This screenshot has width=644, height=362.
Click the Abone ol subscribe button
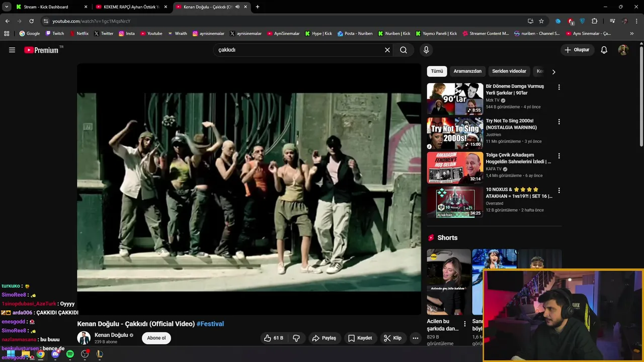(x=156, y=338)
